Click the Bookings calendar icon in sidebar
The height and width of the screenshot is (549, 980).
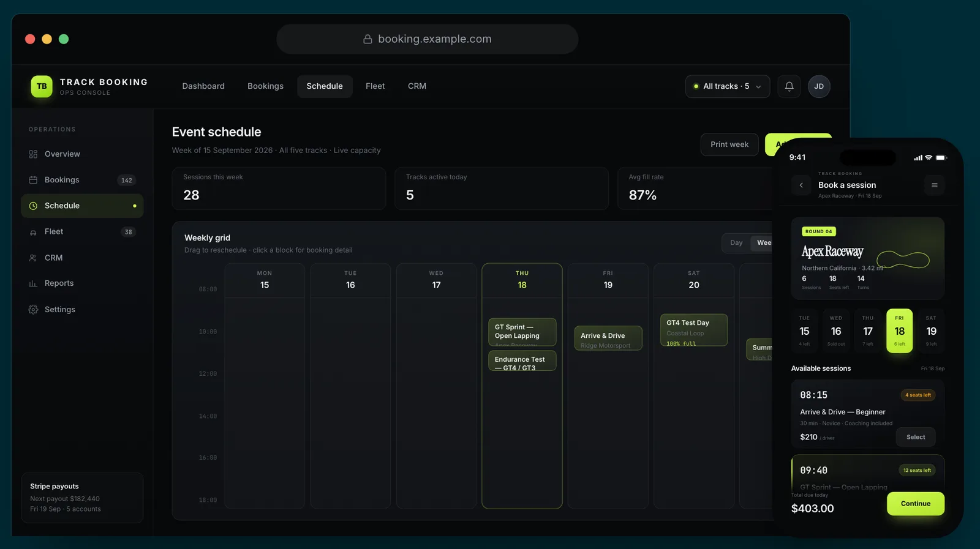(33, 180)
